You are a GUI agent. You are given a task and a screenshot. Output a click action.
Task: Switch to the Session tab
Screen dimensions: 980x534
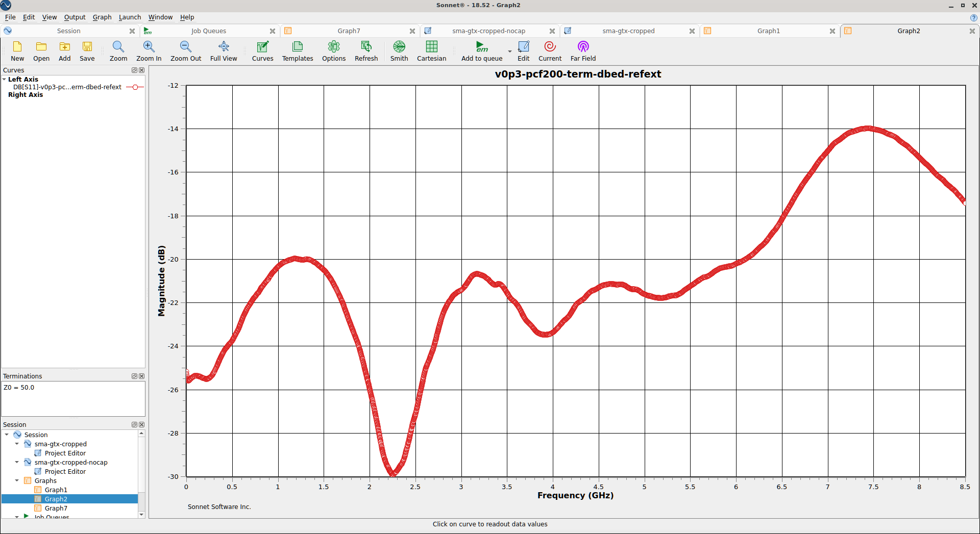click(x=69, y=31)
